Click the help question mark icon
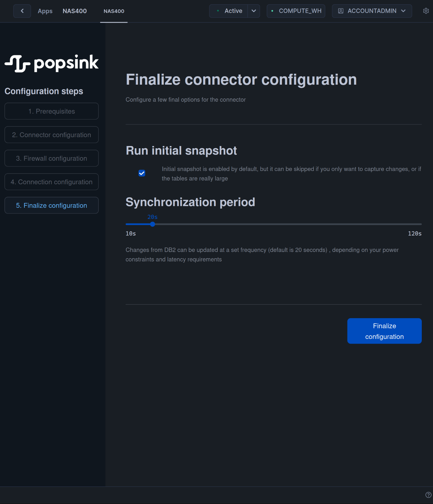Viewport: 433px width, 504px height. [x=428, y=495]
